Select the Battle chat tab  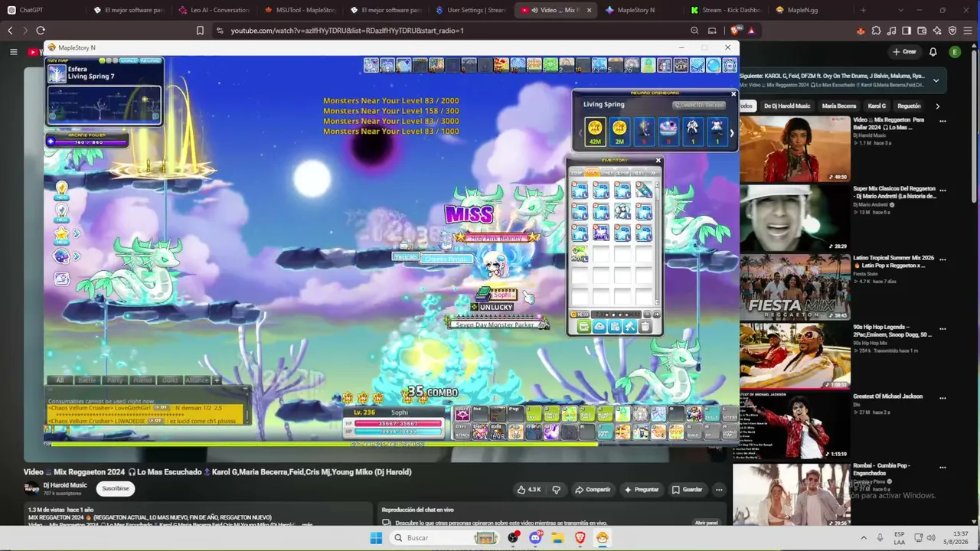tap(87, 380)
